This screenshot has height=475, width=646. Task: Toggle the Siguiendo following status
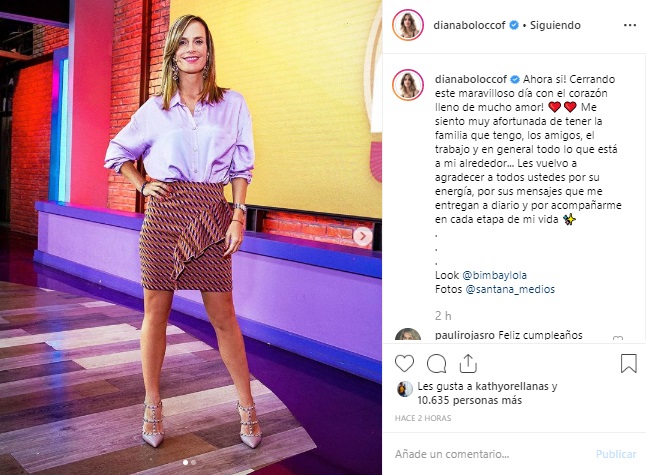click(555, 25)
